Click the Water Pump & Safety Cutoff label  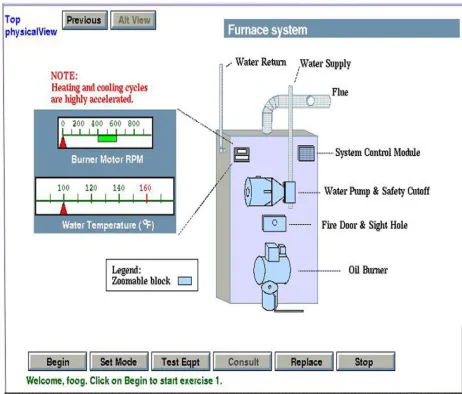pyautogui.click(x=377, y=191)
